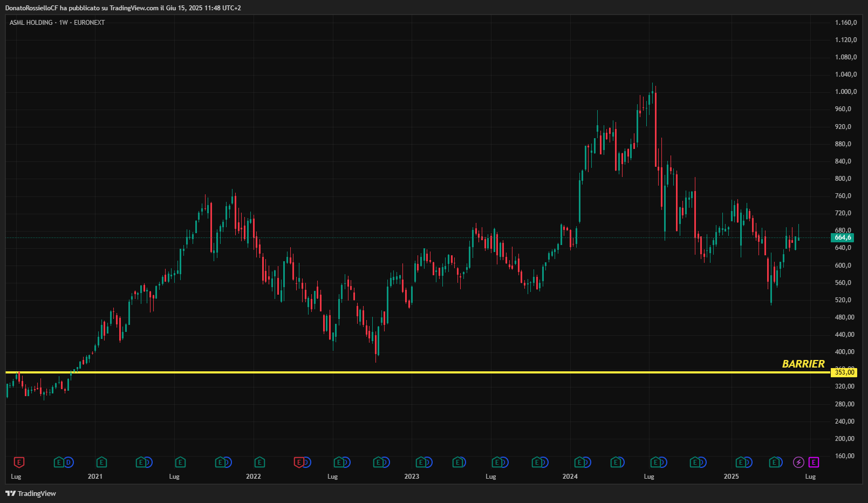Click the earnings E marker just right of the 2024 label

(x=579, y=462)
